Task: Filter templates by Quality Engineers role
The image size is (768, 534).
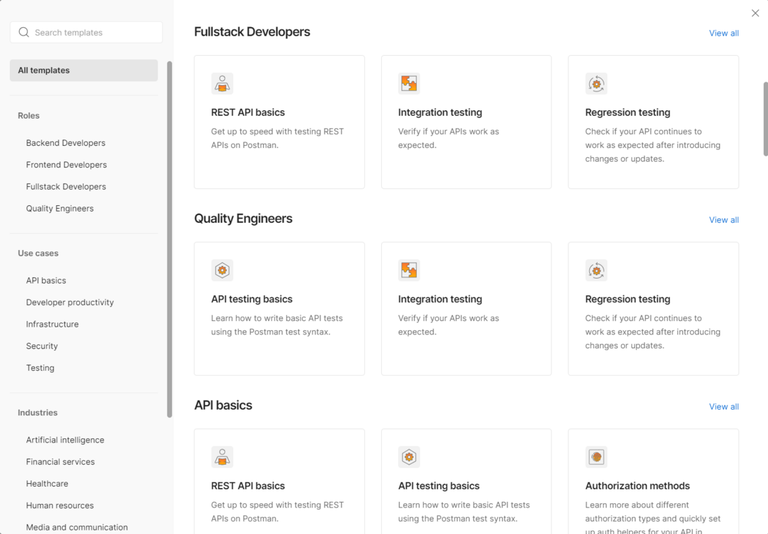Action: [60, 209]
